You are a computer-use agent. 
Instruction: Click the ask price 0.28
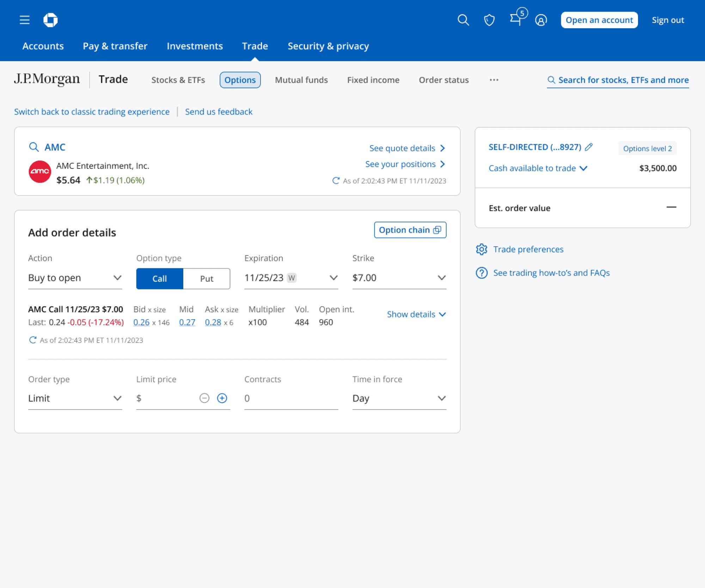[x=213, y=322]
